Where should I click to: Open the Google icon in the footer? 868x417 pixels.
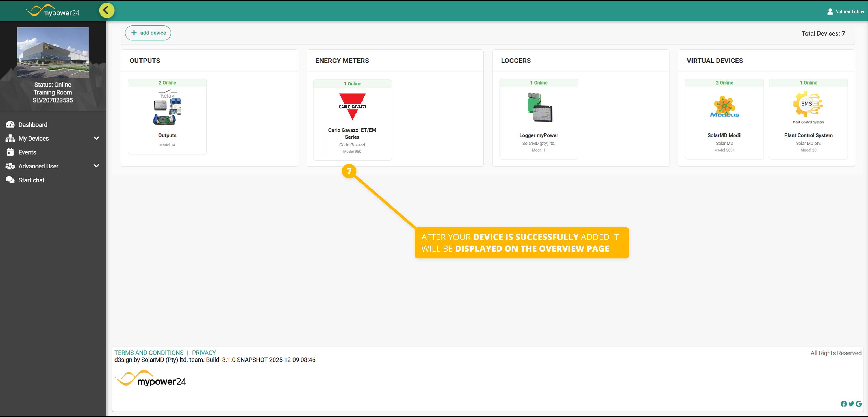859,404
